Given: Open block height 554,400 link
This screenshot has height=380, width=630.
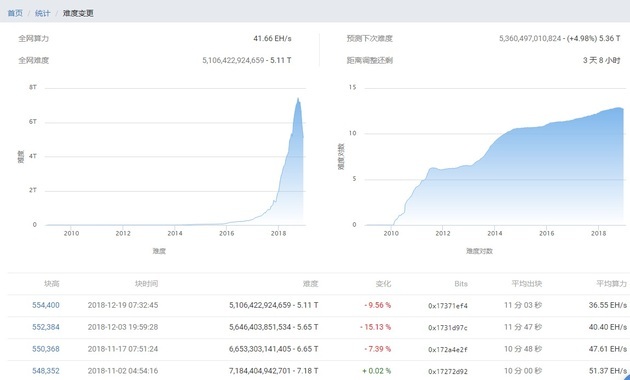Looking at the screenshot, I should 46,305.
